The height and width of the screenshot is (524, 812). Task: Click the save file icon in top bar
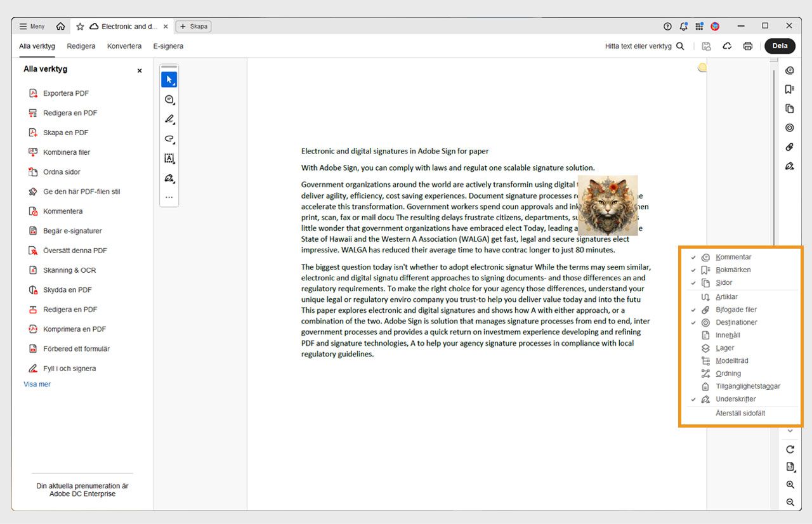707,46
